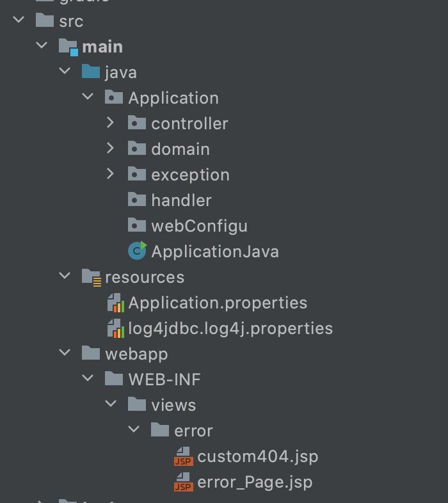Collapse the webapp folder chevron
The height and width of the screenshot is (503, 448).
[x=65, y=353]
